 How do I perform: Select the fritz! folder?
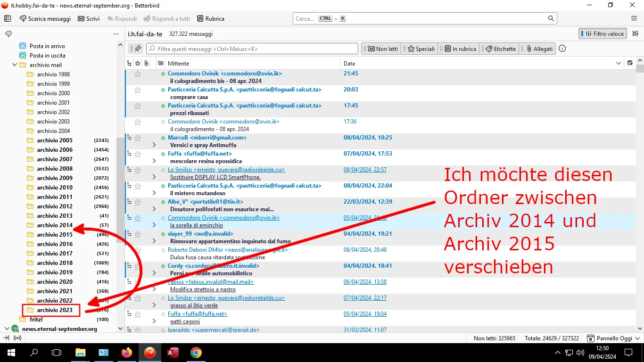36,320
